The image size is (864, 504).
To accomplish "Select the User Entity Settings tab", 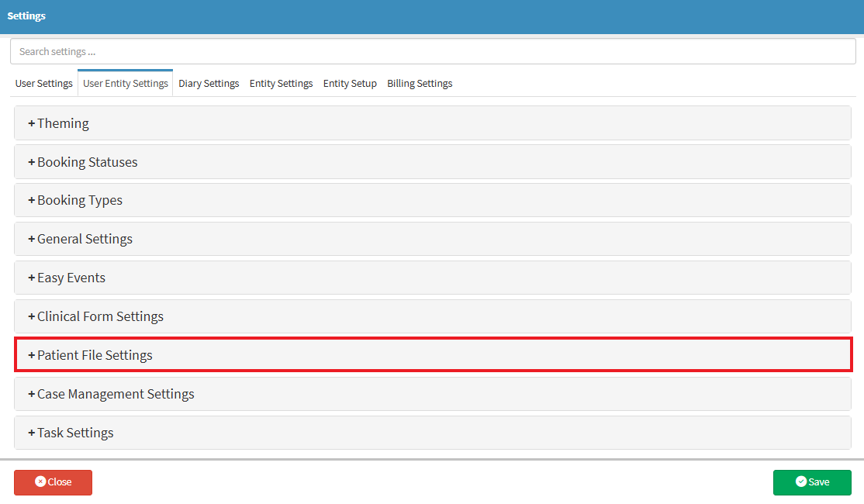I will [x=126, y=84].
